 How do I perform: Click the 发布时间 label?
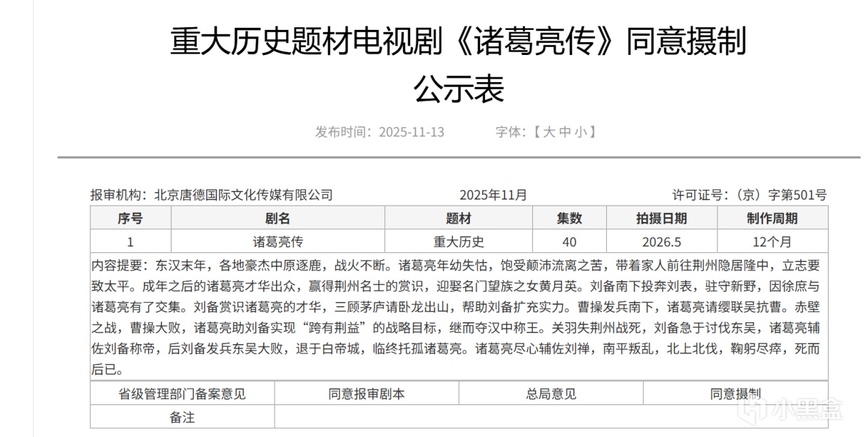tap(343, 132)
